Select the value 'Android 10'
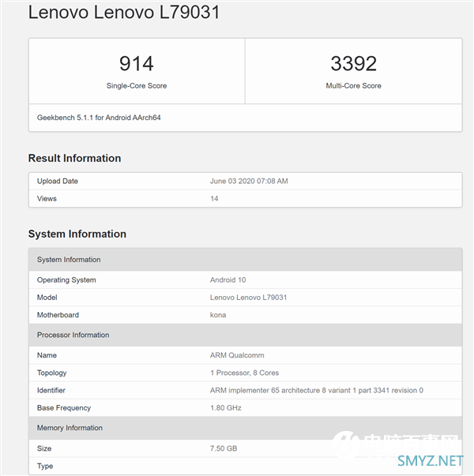This screenshot has height=476, width=474. [x=228, y=280]
